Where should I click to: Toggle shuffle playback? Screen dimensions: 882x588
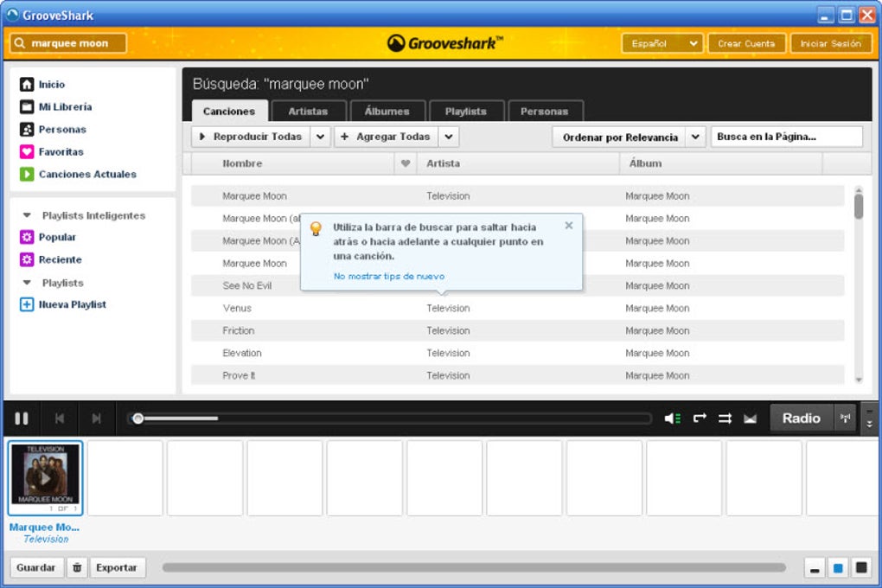coord(725,418)
